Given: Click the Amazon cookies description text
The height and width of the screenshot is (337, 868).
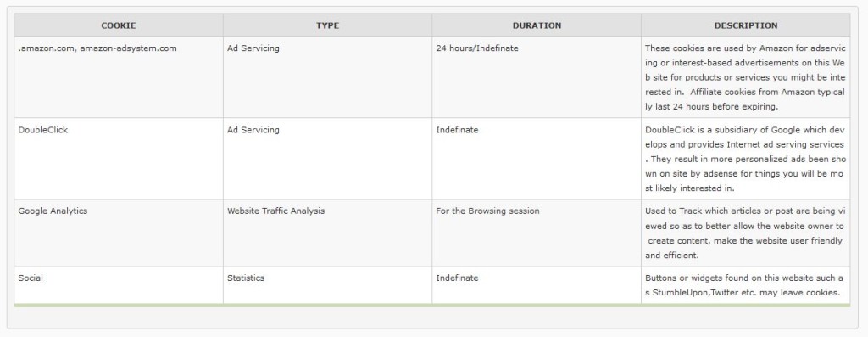Looking at the screenshot, I should (746, 77).
